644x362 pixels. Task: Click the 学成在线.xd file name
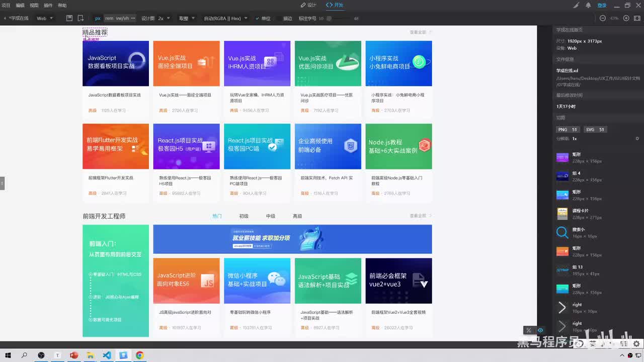pyautogui.click(x=567, y=71)
